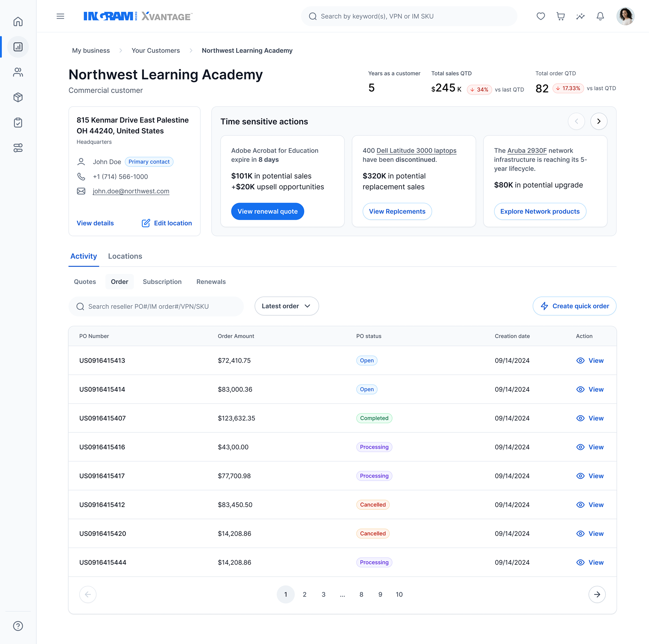Open the shopping cart icon
Image resolution: width=649 pixels, height=644 pixels.
560,16
